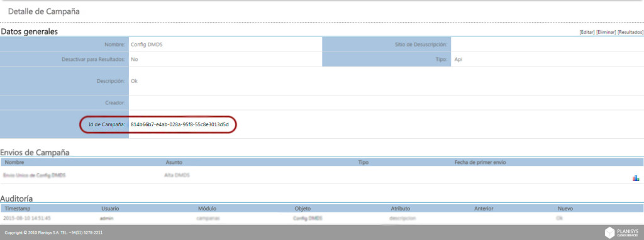
Task: Click the admin user audit entry
Action: click(106, 218)
